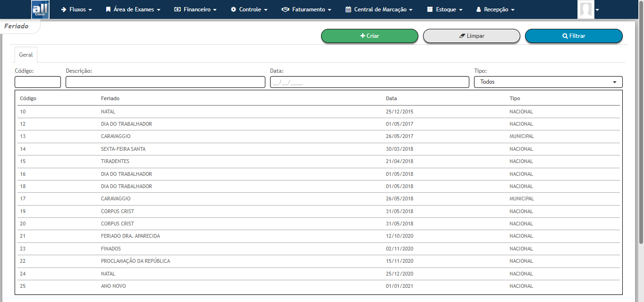Image resolution: width=644 pixels, height=302 pixels.
Task: Switch to the Geral tab
Action: tap(26, 55)
